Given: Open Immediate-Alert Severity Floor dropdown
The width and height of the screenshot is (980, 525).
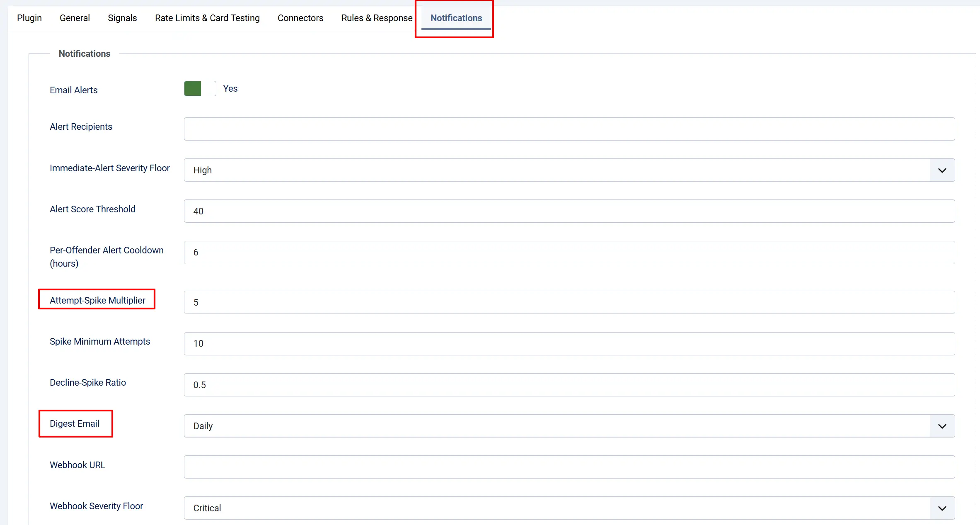Looking at the screenshot, I should (x=569, y=170).
